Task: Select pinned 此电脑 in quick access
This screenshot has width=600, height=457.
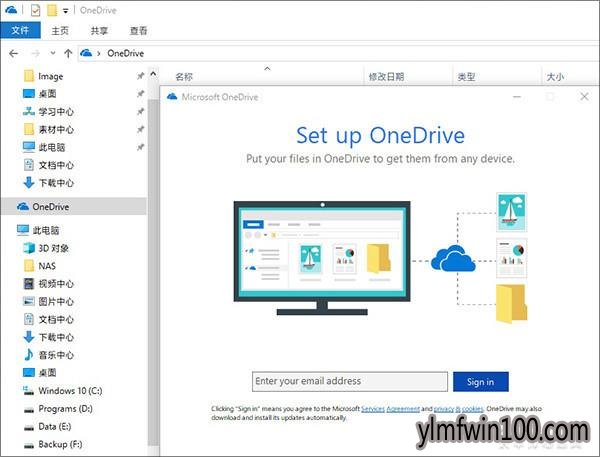Action: [44, 147]
